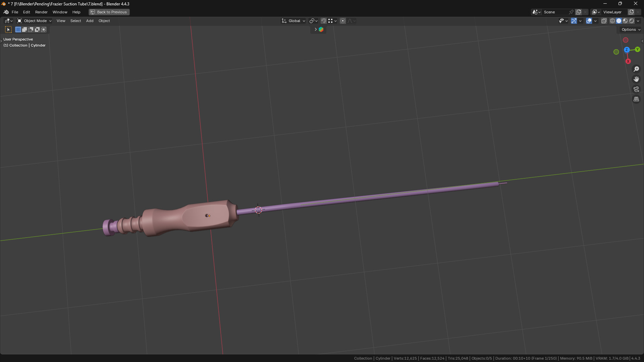Switch to solid viewport shading
This screenshot has width=644, height=362.
619,21
